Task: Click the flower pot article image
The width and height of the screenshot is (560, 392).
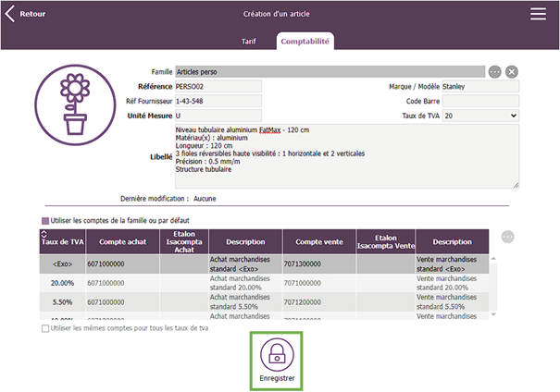Action: (75, 109)
